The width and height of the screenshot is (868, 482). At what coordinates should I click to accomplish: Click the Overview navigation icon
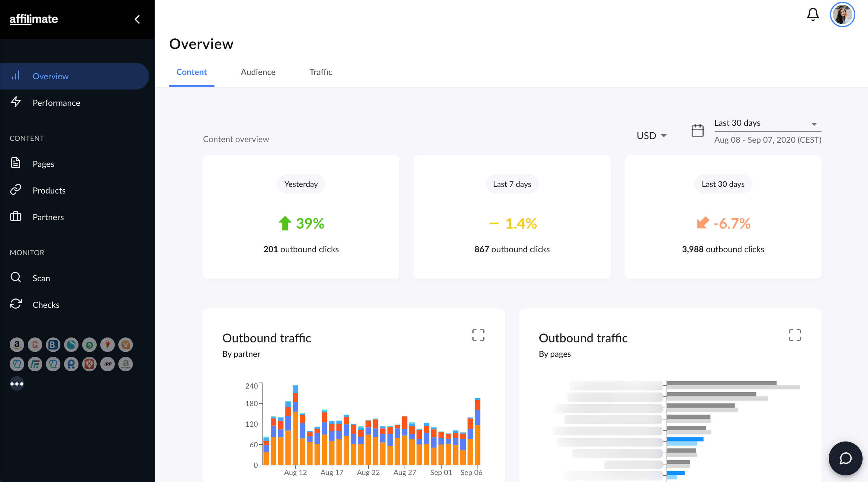tap(15, 75)
